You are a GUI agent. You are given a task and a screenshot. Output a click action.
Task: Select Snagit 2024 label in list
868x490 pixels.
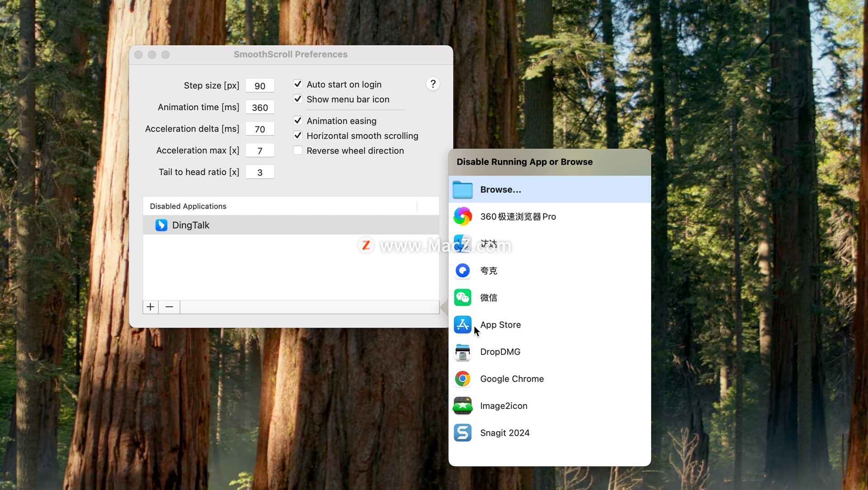(505, 433)
